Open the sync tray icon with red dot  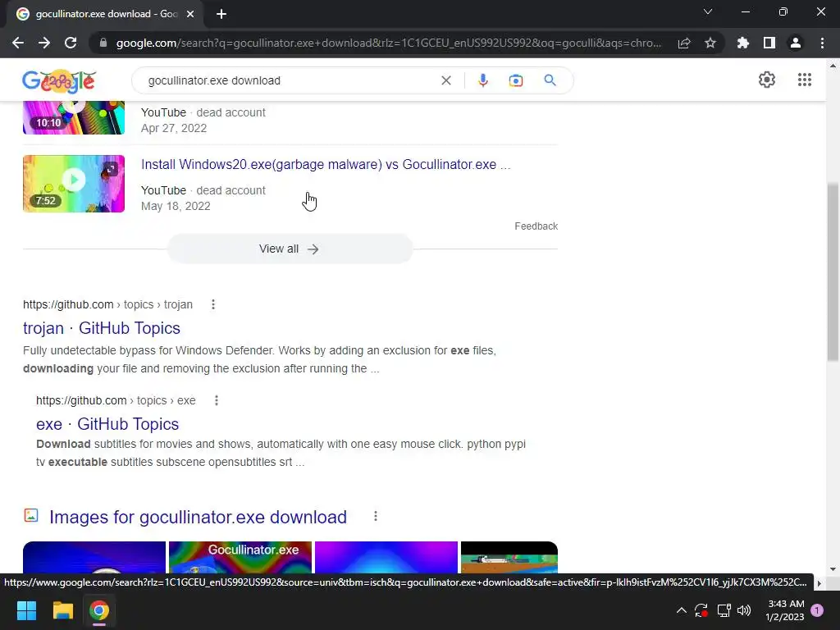(x=701, y=610)
